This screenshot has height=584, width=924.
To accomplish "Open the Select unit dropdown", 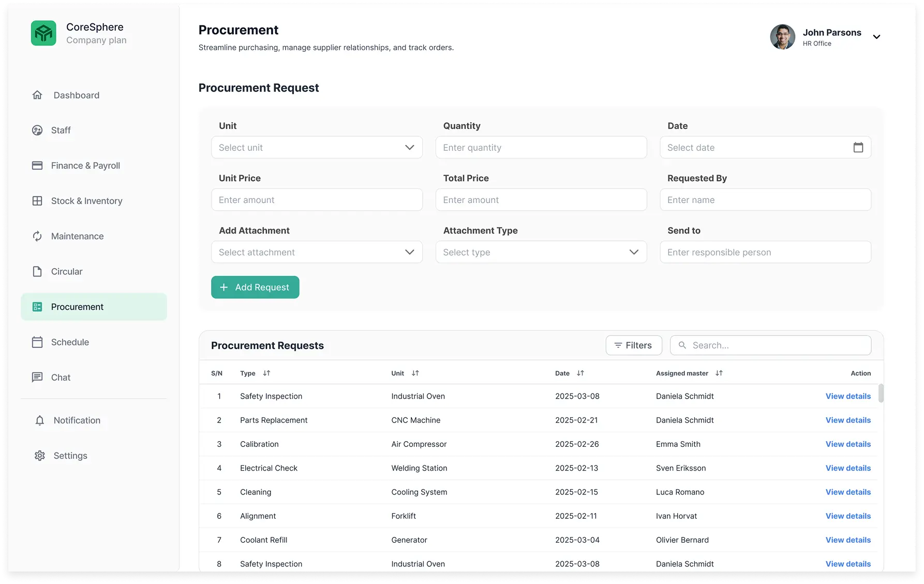I will (317, 148).
